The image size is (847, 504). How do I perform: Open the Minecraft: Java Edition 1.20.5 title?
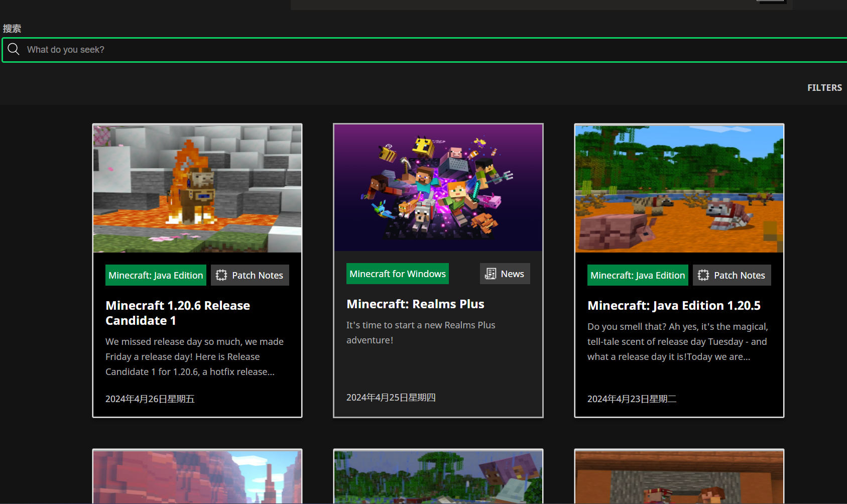[674, 306]
